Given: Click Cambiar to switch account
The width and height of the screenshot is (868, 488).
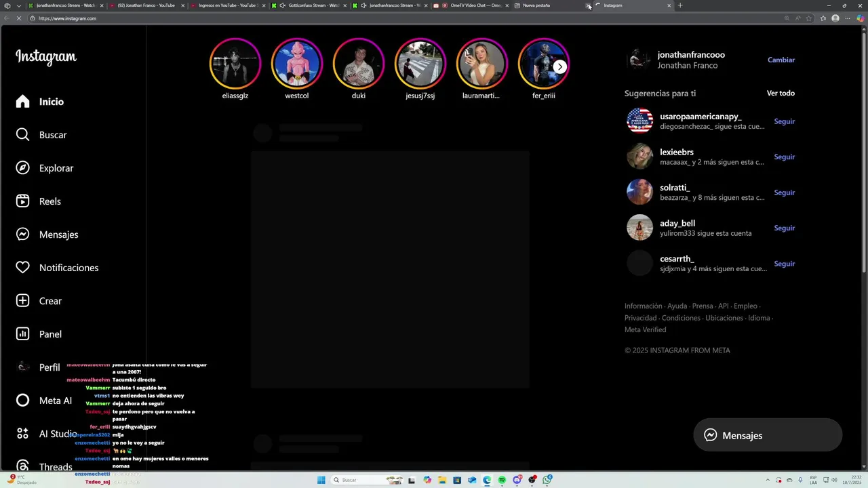Looking at the screenshot, I should click(x=781, y=60).
